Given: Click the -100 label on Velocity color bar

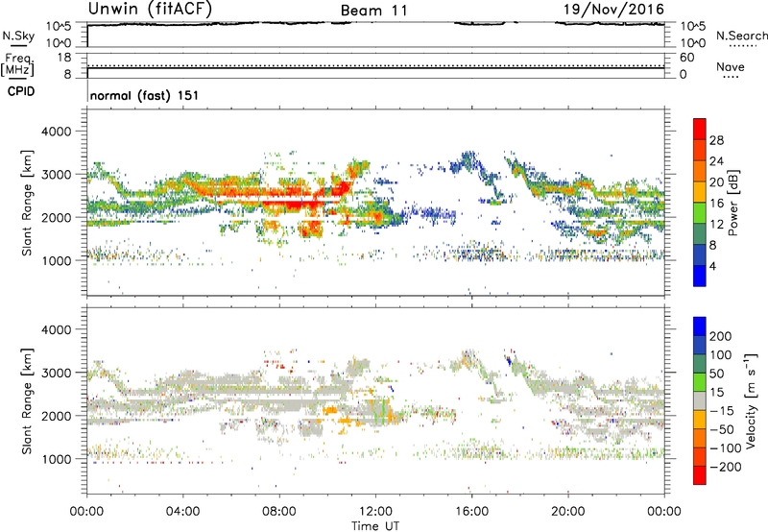Looking at the screenshot, I should pos(726,448).
